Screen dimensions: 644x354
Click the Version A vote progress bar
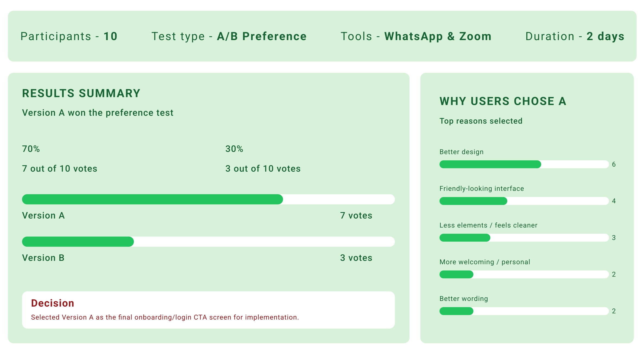pos(208,199)
